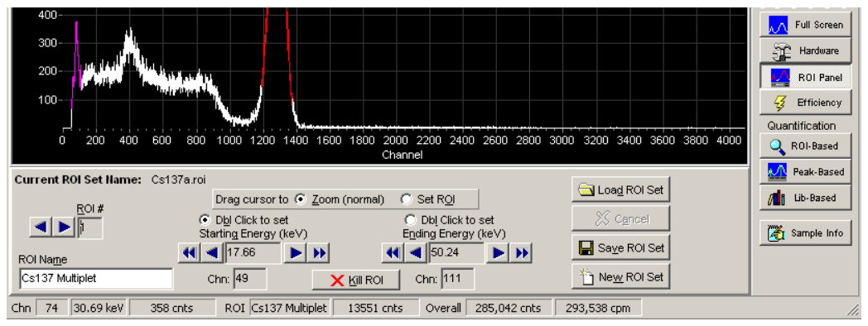Decrease ending energy by one step

tap(415, 253)
